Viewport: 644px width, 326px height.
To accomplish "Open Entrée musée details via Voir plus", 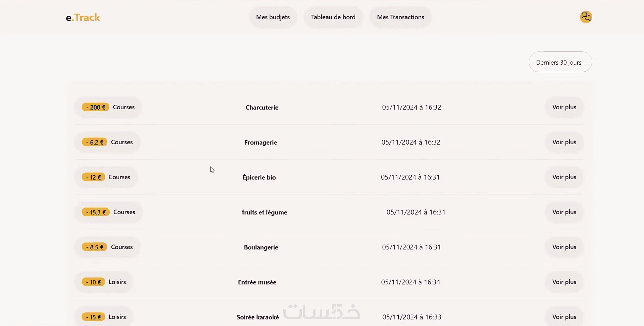I will (x=564, y=282).
